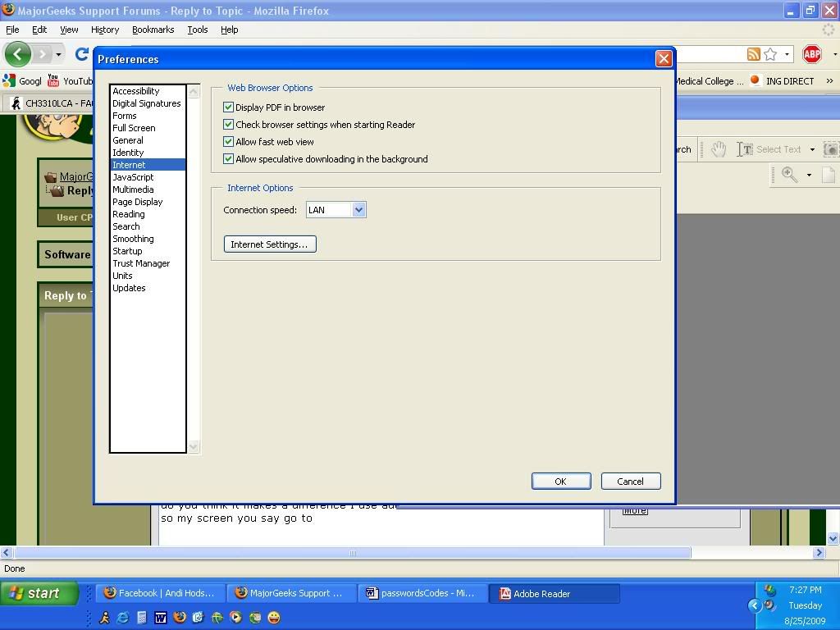Click the Firefox reload icon
This screenshot has width=840, height=630.
point(81,55)
